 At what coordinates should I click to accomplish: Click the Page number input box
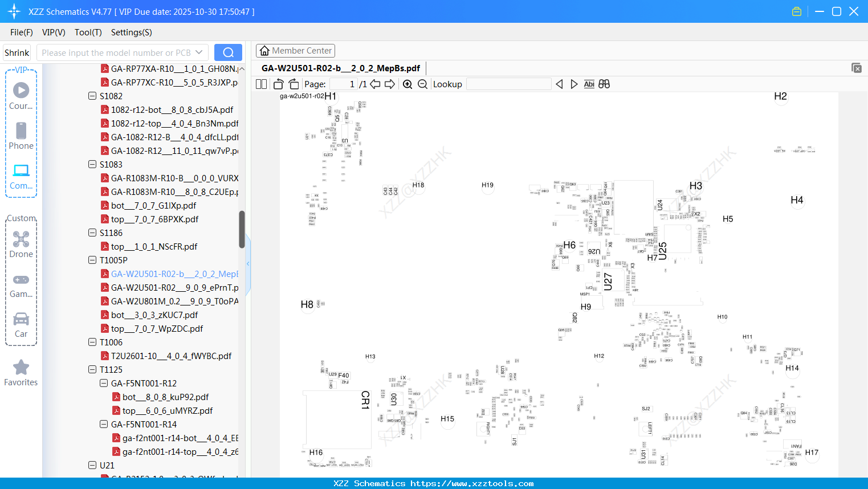click(344, 84)
